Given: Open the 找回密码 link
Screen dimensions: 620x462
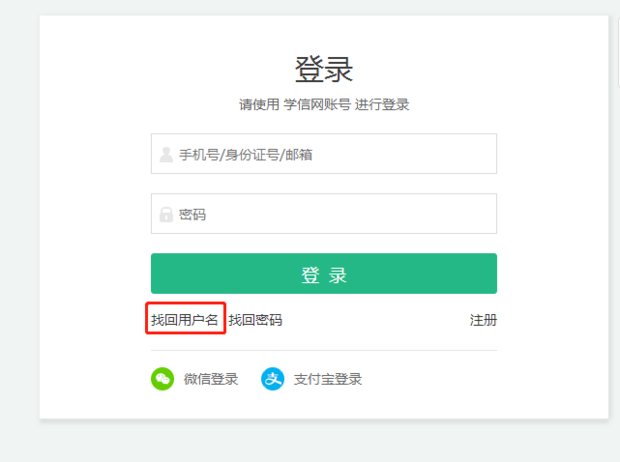Looking at the screenshot, I should (255, 320).
